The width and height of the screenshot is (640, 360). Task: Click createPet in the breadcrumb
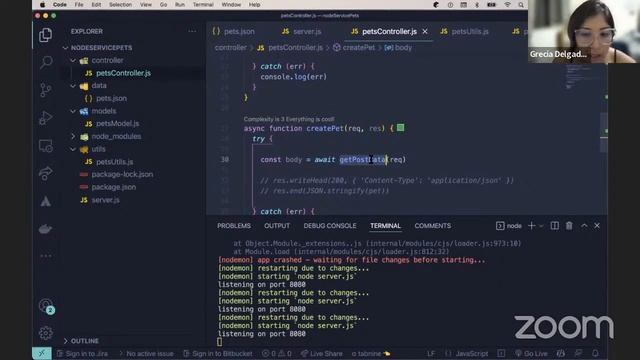point(358,48)
